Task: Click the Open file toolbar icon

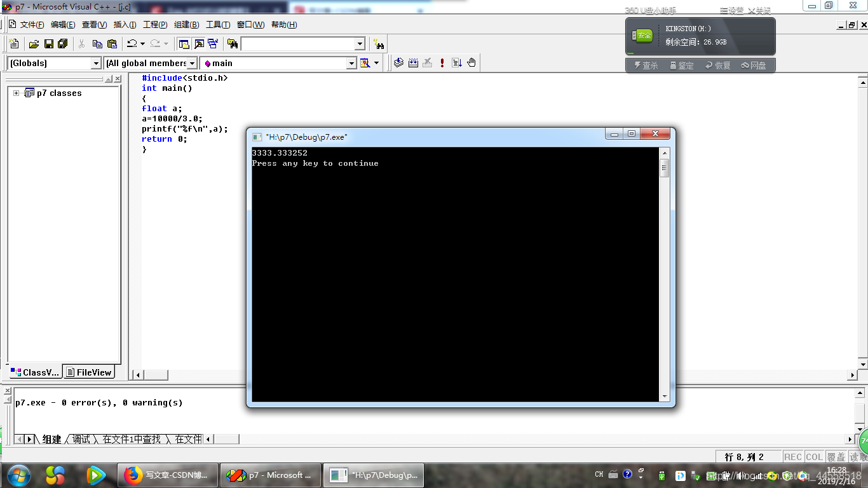Action: pyautogui.click(x=34, y=44)
